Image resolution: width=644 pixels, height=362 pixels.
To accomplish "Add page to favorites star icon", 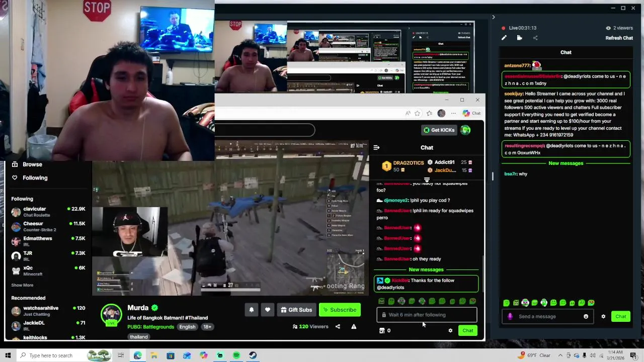I will pyautogui.click(x=418, y=113).
